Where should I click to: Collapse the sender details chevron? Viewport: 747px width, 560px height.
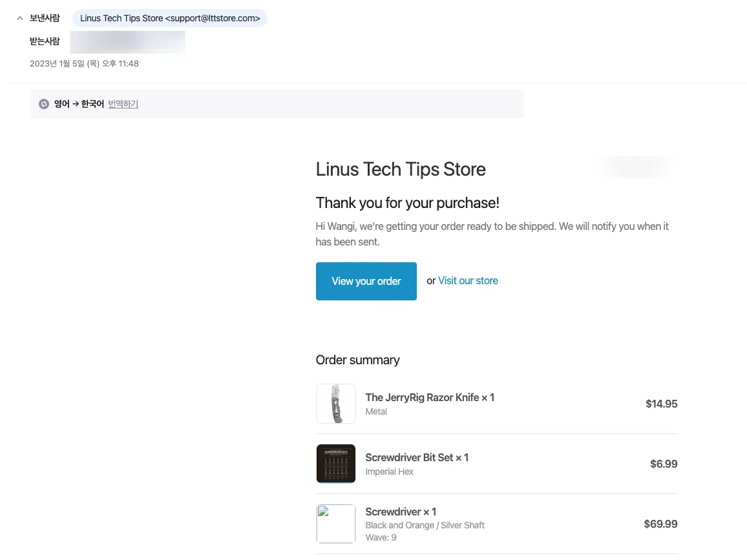coord(19,18)
